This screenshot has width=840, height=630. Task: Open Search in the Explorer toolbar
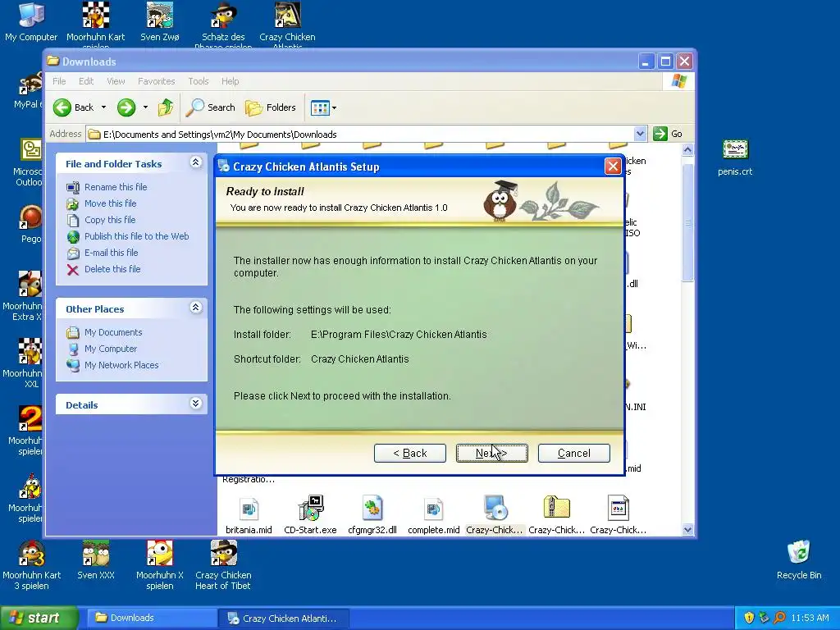(x=211, y=107)
